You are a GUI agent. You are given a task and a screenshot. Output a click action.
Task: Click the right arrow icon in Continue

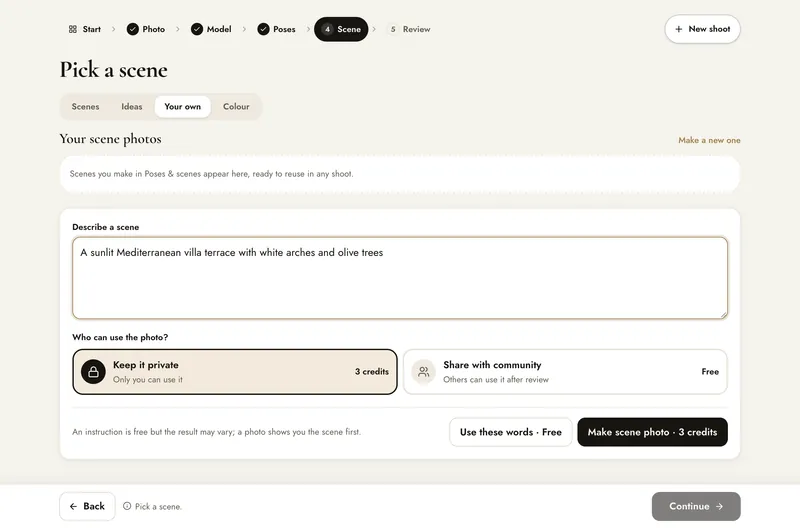(719, 506)
